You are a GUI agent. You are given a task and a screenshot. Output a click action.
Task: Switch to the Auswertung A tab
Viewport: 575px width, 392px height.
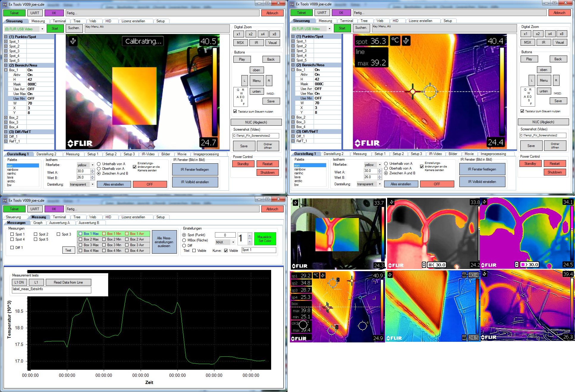pyautogui.click(x=59, y=223)
